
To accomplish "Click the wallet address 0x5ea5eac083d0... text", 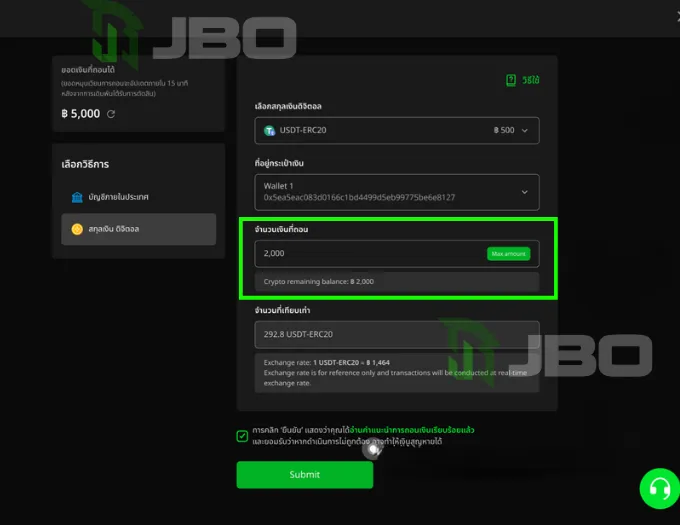I will point(360,198).
